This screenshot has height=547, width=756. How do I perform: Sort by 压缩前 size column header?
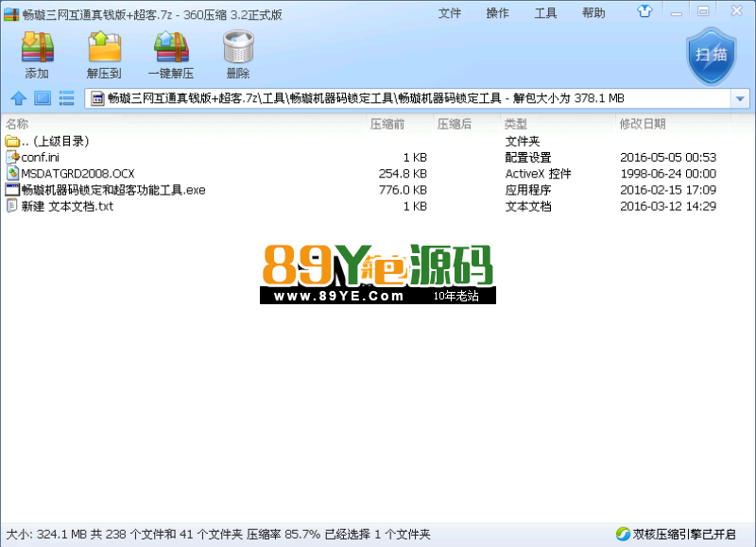pyautogui.click(x=387, y=124)
